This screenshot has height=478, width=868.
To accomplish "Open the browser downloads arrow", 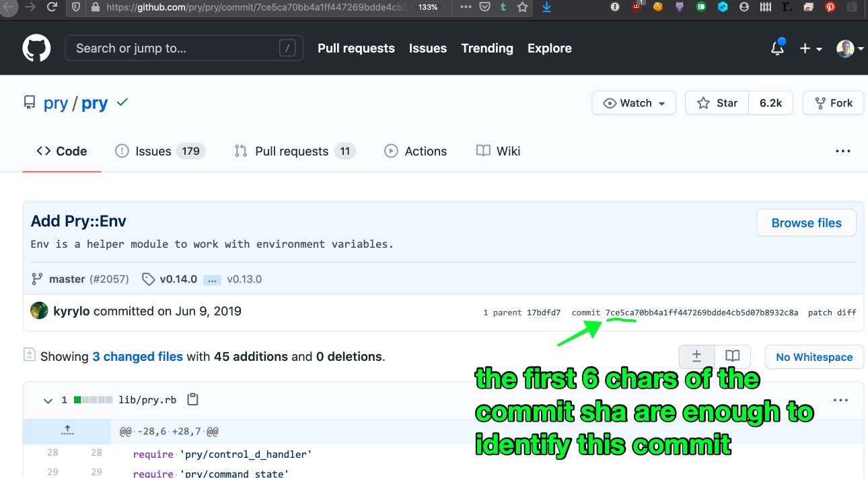I will (x=546, y=7).
